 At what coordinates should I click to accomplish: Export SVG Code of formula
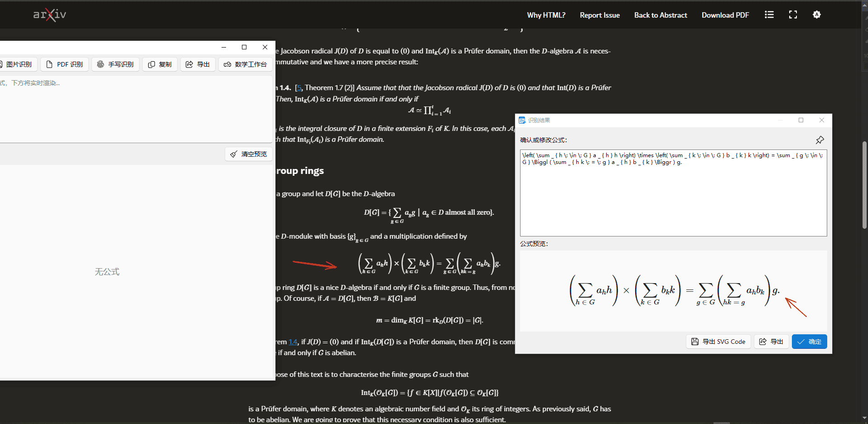[719, 342]
